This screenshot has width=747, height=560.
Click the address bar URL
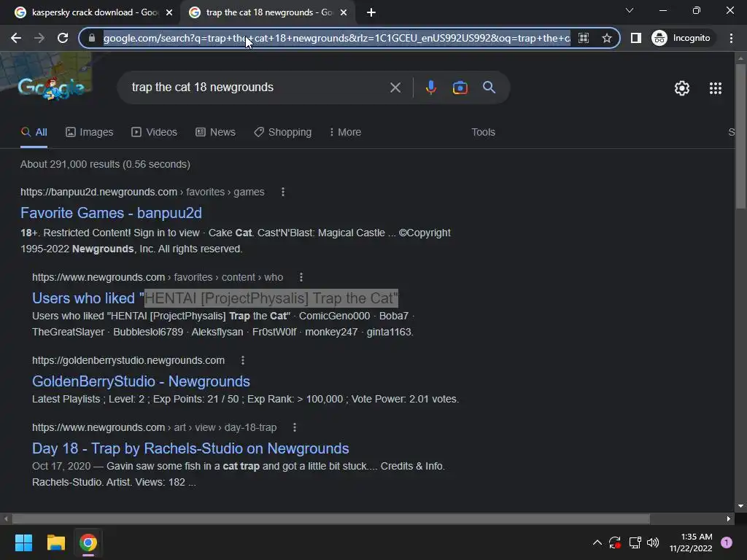[x=336, y=38]
